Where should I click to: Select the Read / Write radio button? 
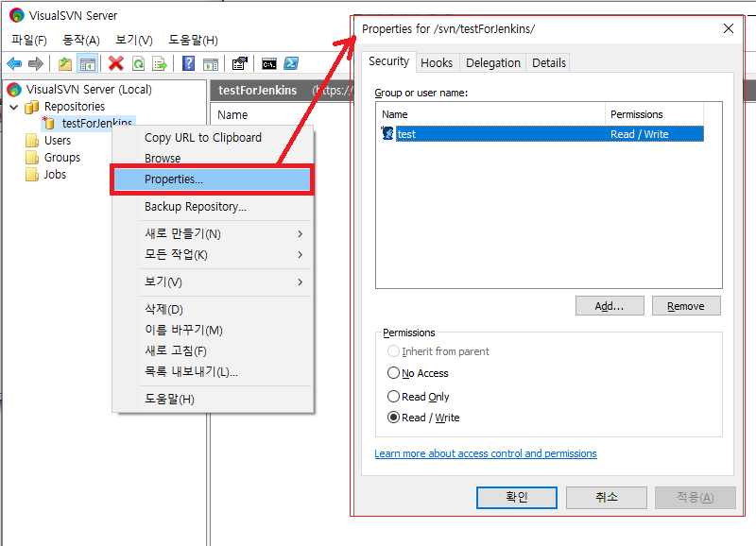click(x=393, y=418)
